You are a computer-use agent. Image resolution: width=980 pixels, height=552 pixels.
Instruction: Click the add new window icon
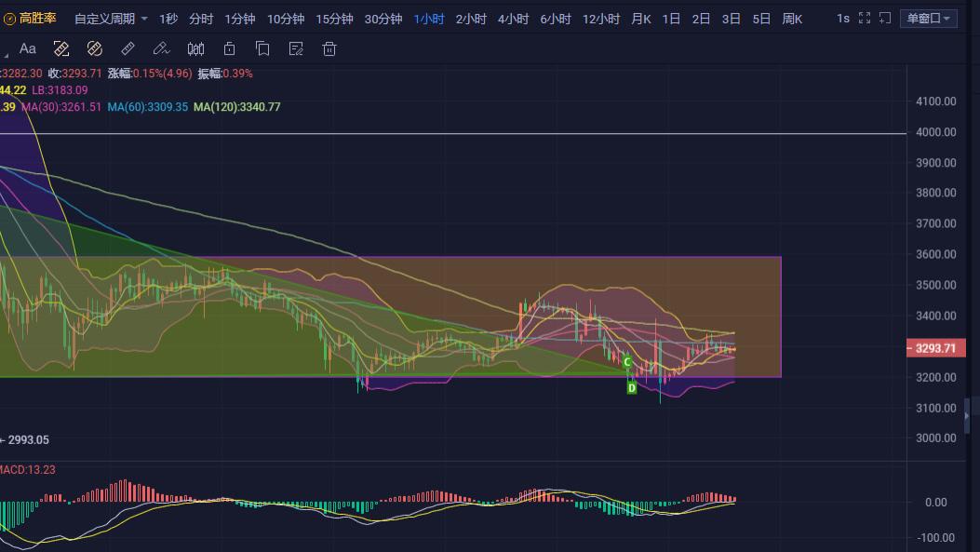(x=885, y=18)
